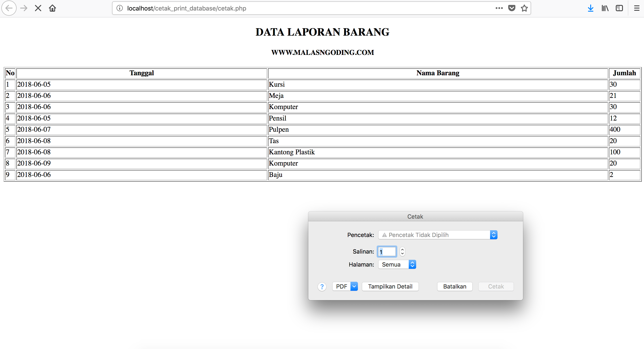This screenshot has width=644, height=349.
Task: Go to the browser home page
Action: pyautogui.click(x=52, y=8)
